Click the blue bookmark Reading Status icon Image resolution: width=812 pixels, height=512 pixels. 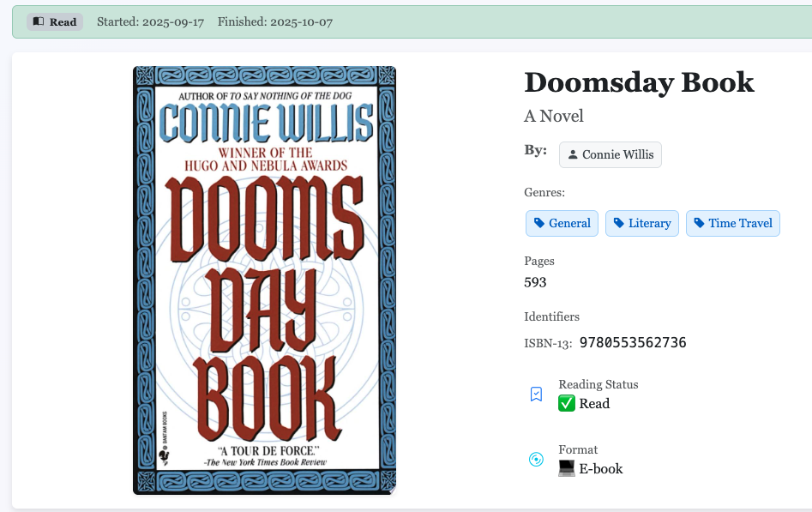click(537, 395)
